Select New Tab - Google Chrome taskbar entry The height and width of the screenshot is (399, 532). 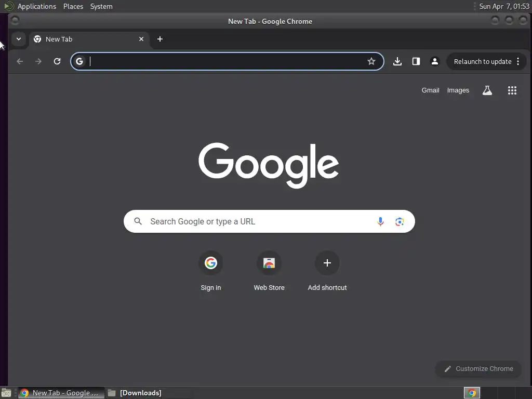61,393
